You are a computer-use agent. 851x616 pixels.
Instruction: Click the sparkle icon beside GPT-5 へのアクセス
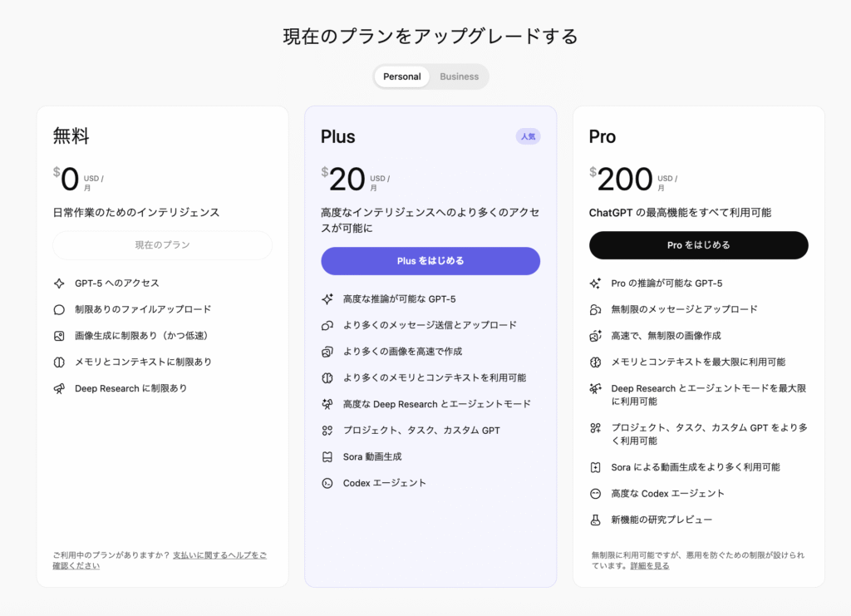(x=59, y=283)
